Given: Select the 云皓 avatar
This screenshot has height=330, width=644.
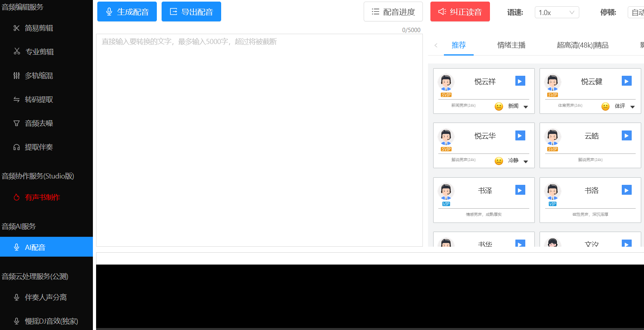Looking at the screenshot, I should (x=553, y=137).
